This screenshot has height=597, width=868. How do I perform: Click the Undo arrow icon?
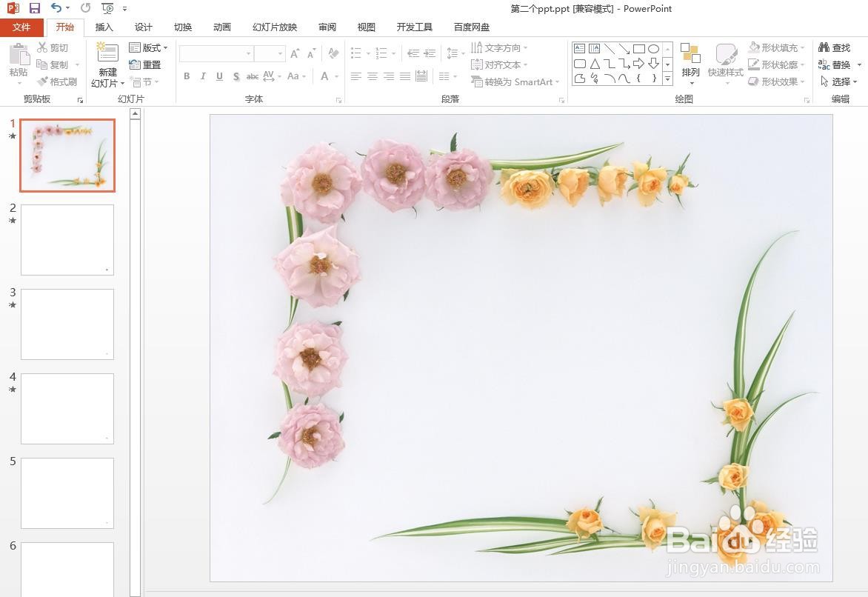click(x=56, y=7)
